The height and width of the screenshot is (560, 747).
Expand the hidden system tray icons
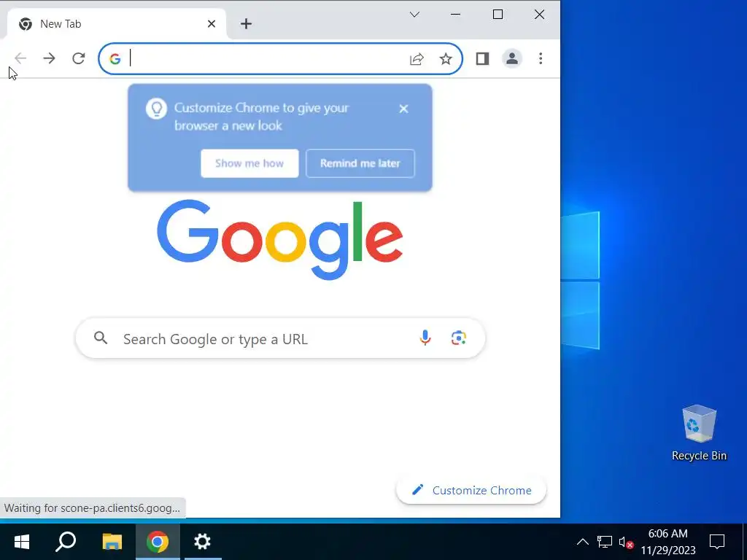(x=583, y=542)
